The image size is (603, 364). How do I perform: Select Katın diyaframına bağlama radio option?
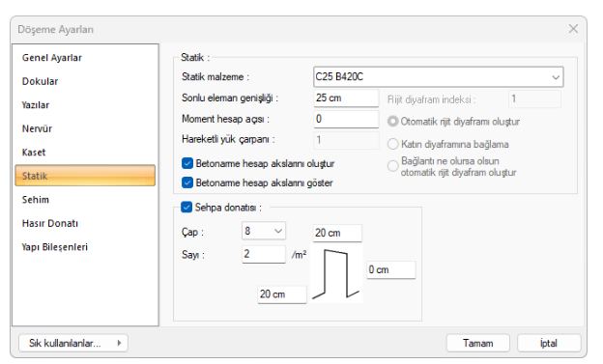(x=392, y=144)
